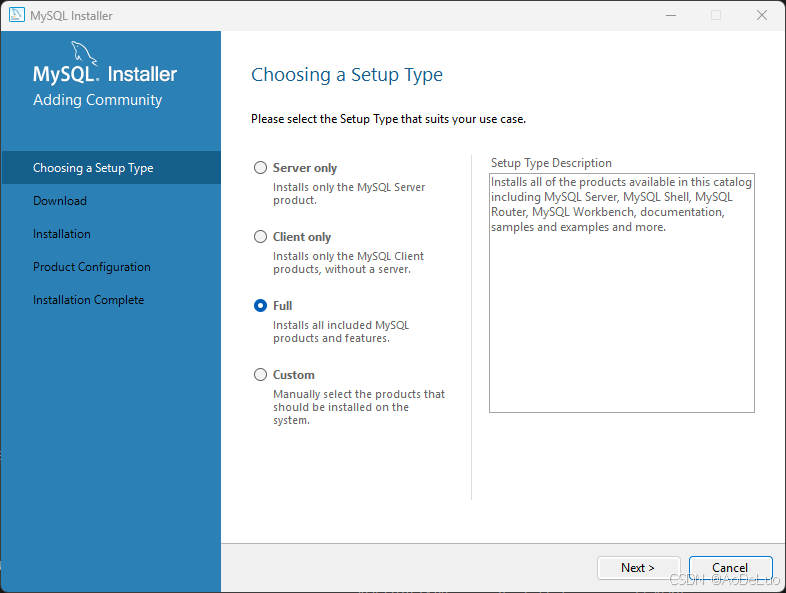Click the "Manually select the products" description text

point(359,407)
